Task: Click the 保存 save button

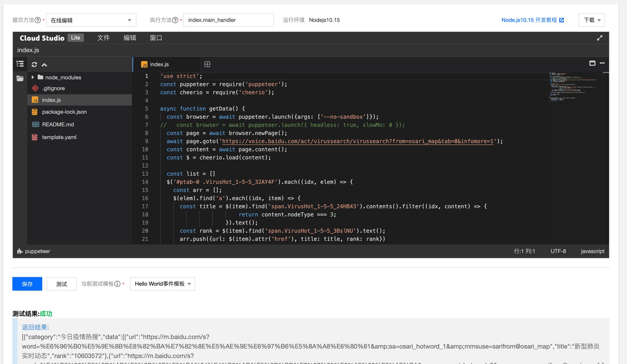Action: point(27,284)
